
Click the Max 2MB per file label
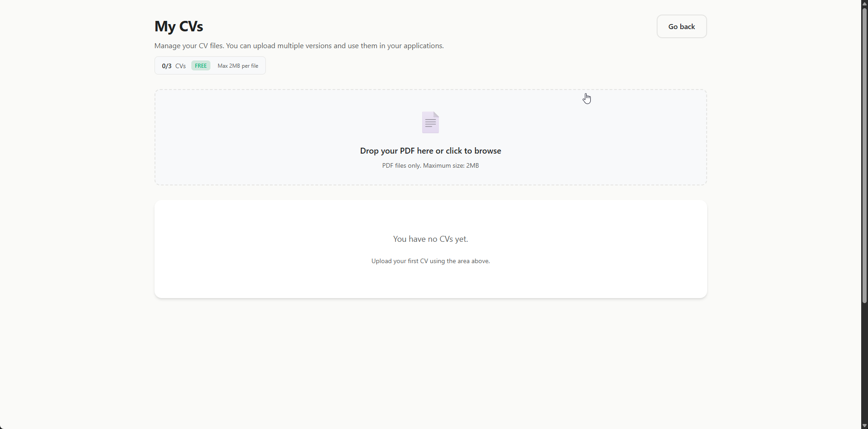click(x=238, y=65)
